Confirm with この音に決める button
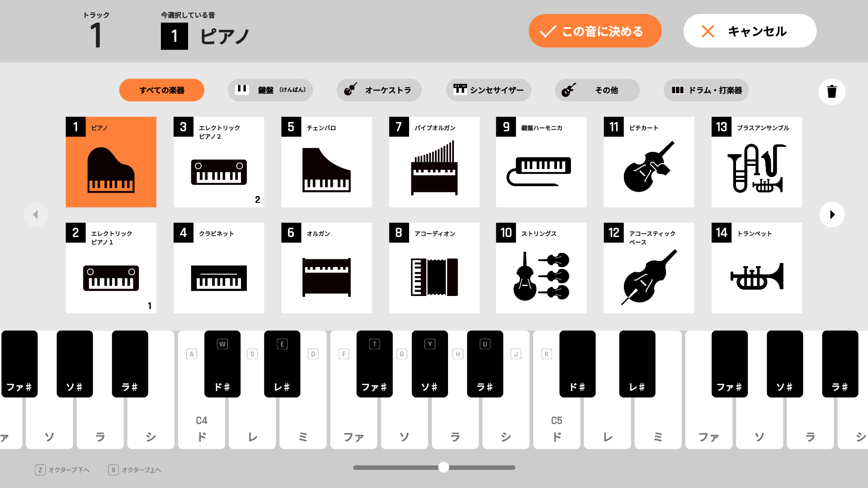This screenshot has width=868, height=488. click(x=595, y=31)
